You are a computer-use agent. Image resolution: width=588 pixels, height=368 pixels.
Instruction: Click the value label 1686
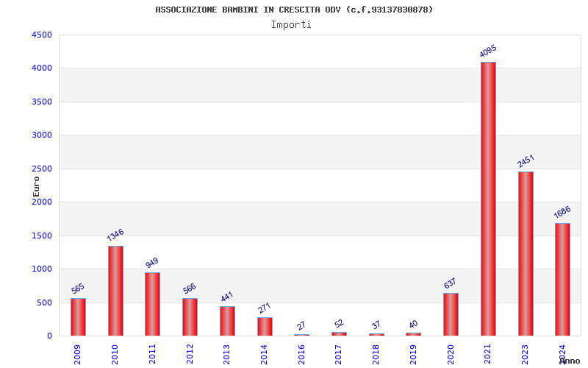pyautogui.click(x=562, y=212)
